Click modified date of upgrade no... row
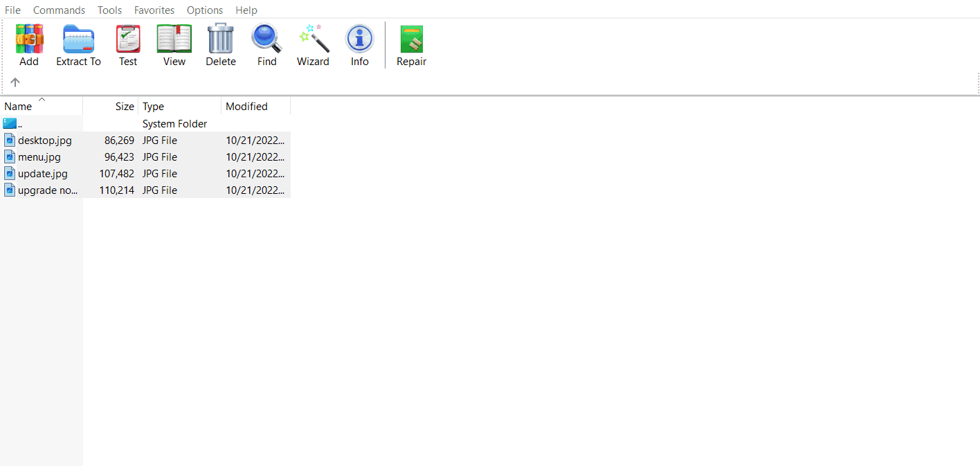 tap(255, 190)
